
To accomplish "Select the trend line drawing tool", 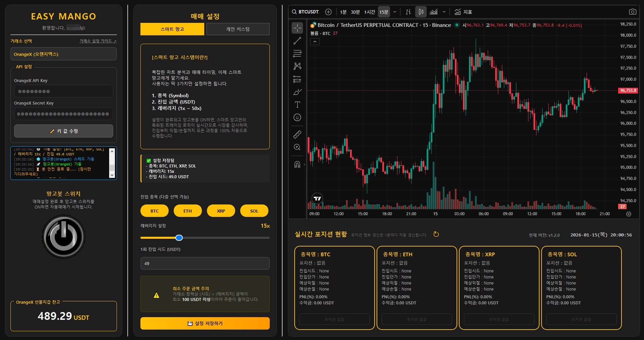I will (x=297, y=41).
